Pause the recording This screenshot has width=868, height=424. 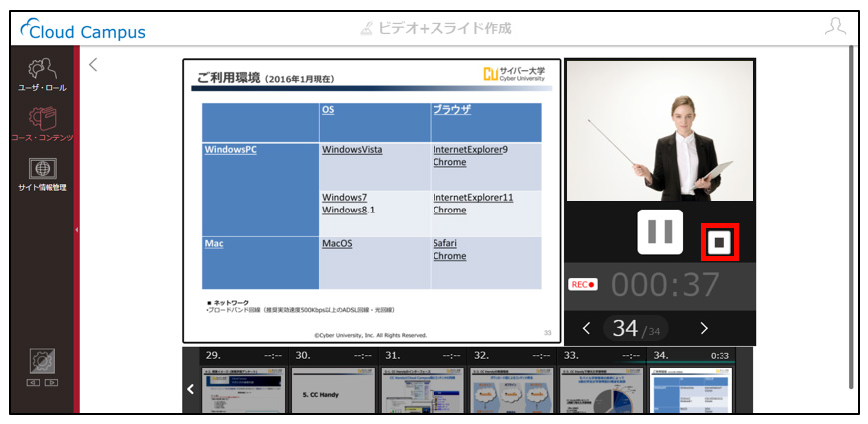(660, 231)
